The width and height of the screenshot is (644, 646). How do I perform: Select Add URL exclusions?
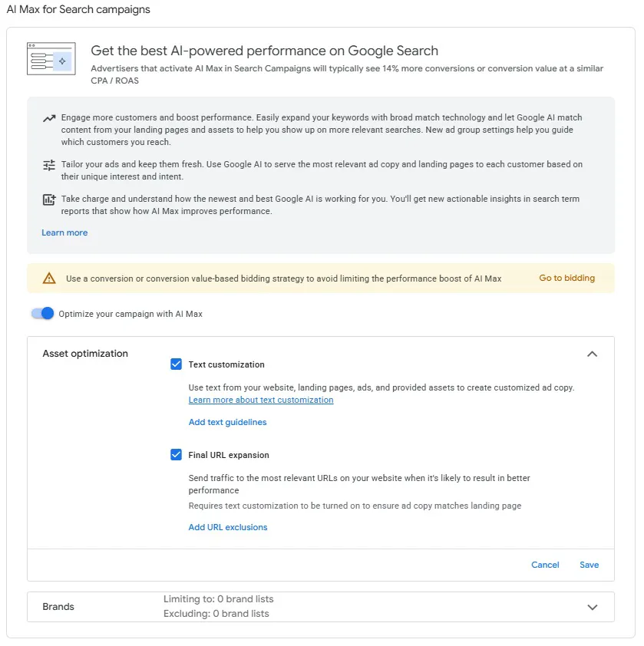coord(228,527)
